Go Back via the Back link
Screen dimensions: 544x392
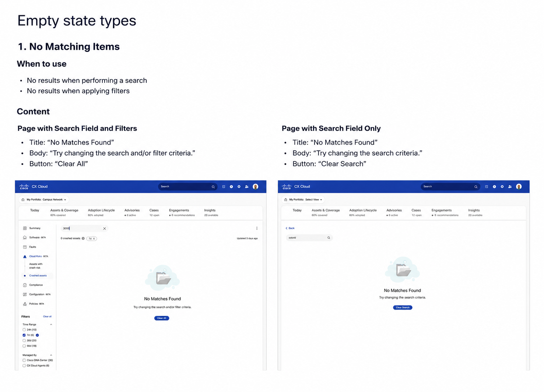[x=290, y=228]
